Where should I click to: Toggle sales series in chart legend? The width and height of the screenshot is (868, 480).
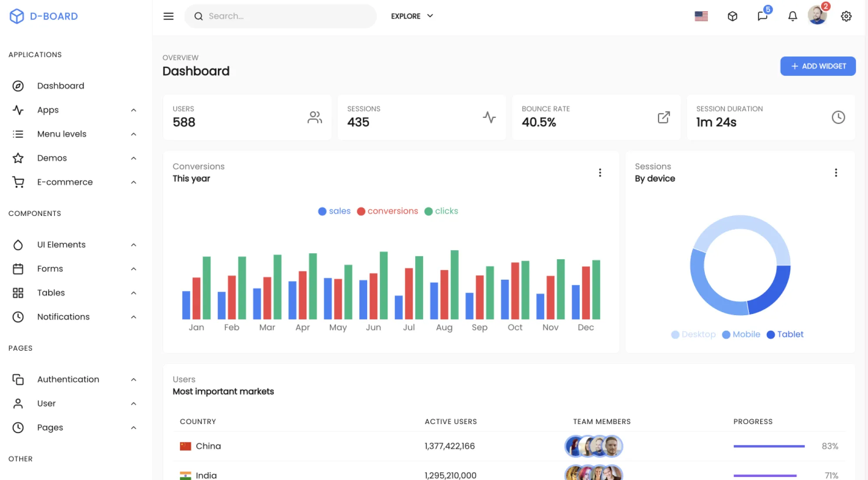334,211
